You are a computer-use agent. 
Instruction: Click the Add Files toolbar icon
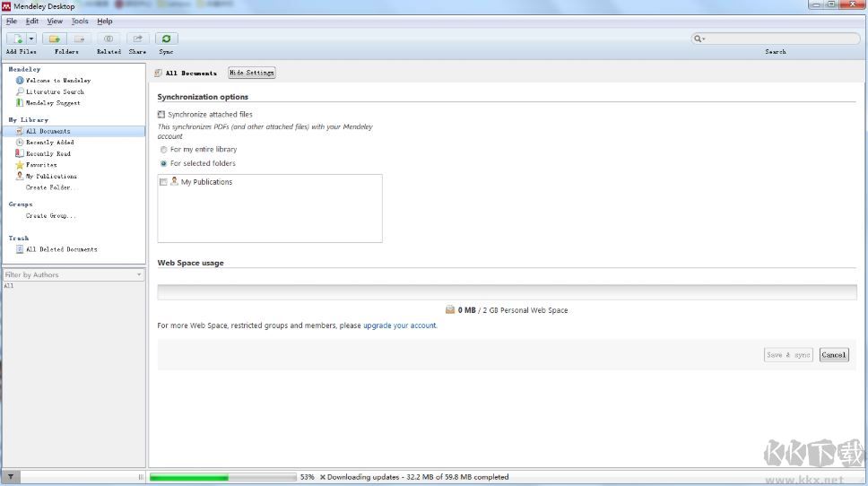pos(18,39)
